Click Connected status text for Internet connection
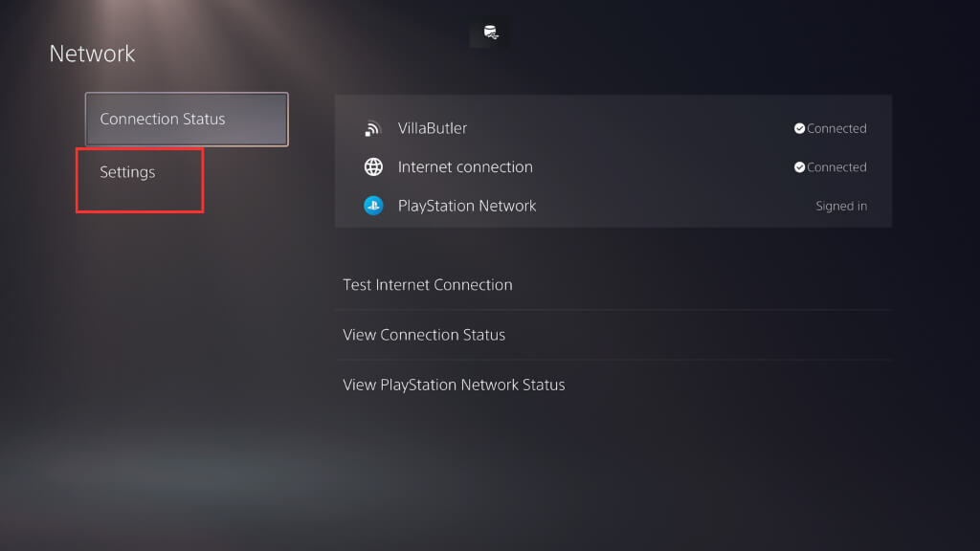 point(836,167)
